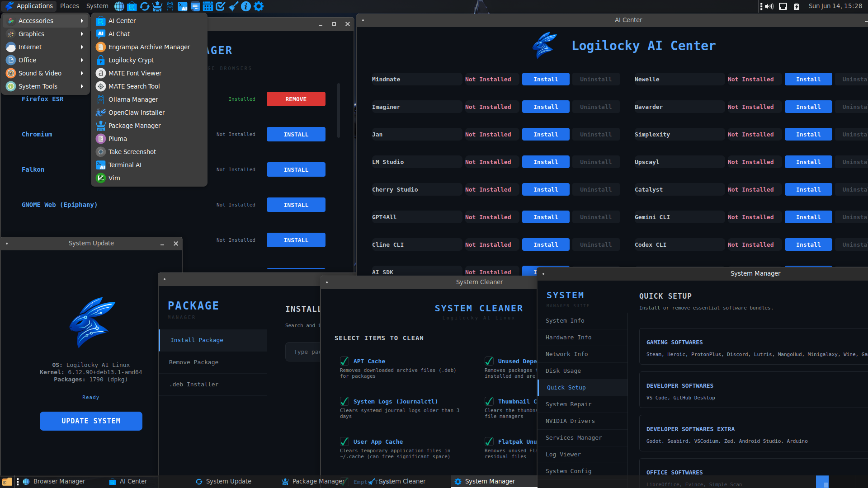Image resolution: width=868 pixels, height=488 pixels.
Task: Open Gaming Softwares bundle card
Action: (754, 347)
